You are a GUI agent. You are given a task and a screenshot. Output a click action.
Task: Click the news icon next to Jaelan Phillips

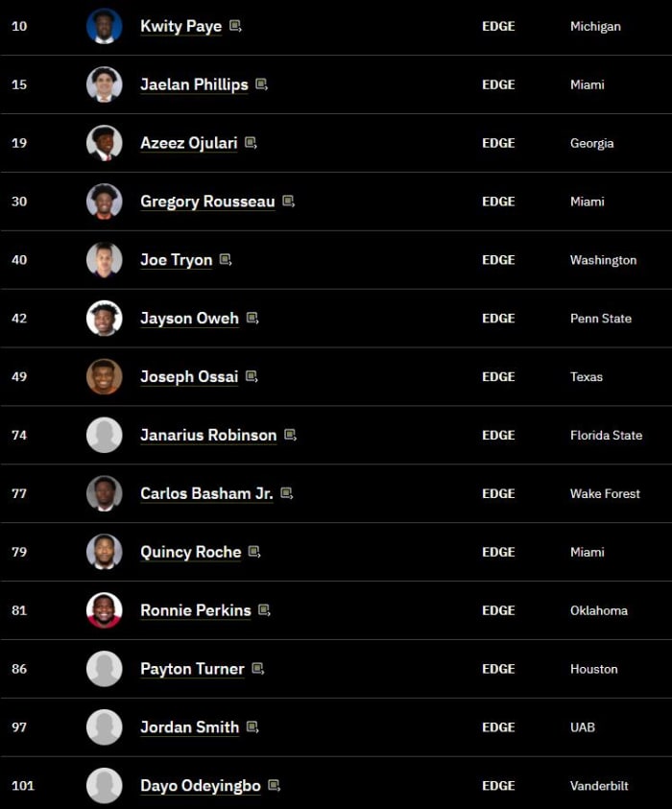pyautogui.click(x=259, y=84)
